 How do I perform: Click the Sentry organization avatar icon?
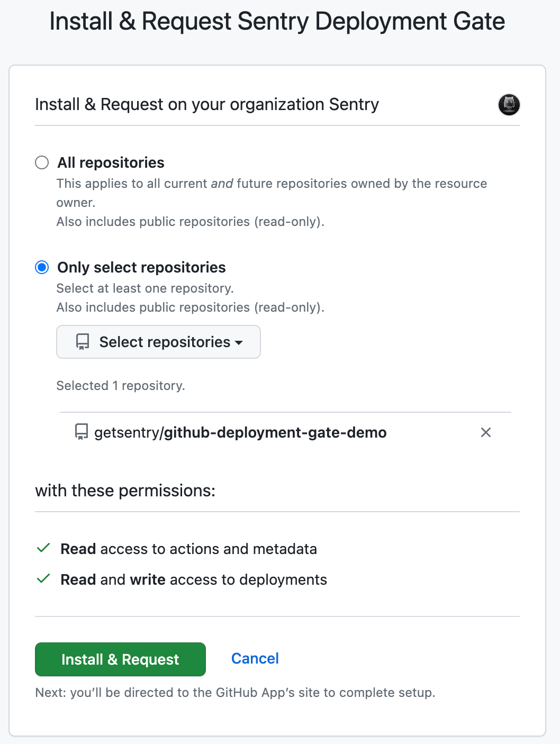[508, 105]
